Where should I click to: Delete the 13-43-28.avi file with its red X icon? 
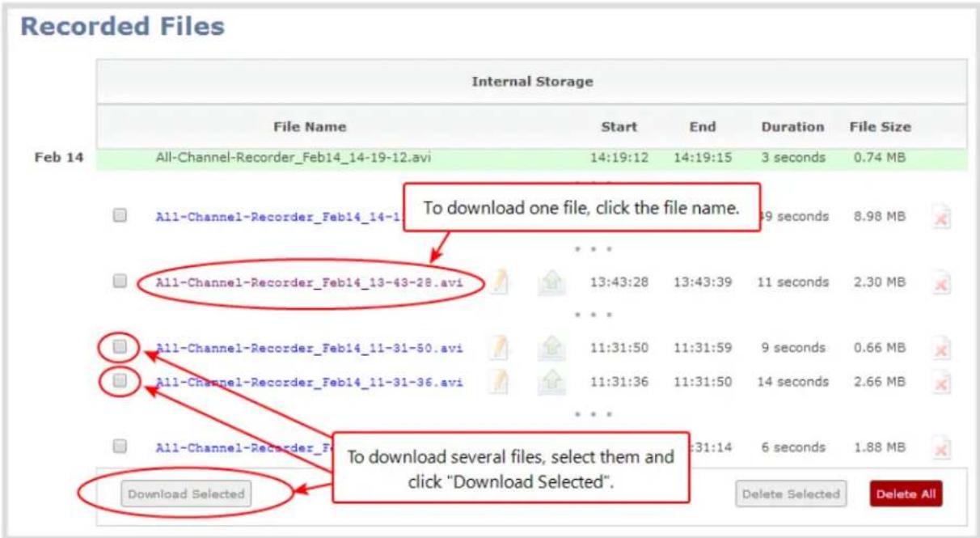click(940, 283)
